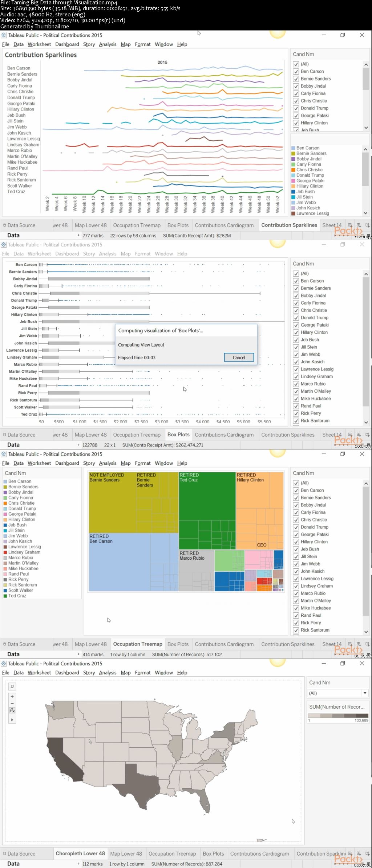Viewport: 372px width, 868px height.
Task: Click '112 marks' in Choropleth status bar
Action: point(93,864)
